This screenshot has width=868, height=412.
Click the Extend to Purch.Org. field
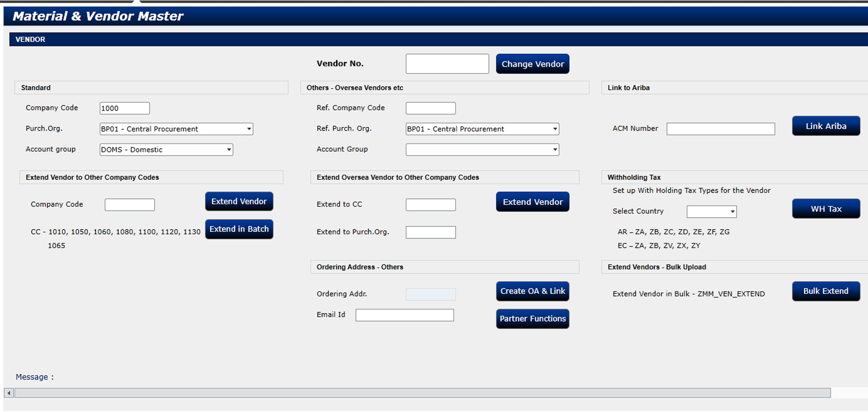click(430, 232)
